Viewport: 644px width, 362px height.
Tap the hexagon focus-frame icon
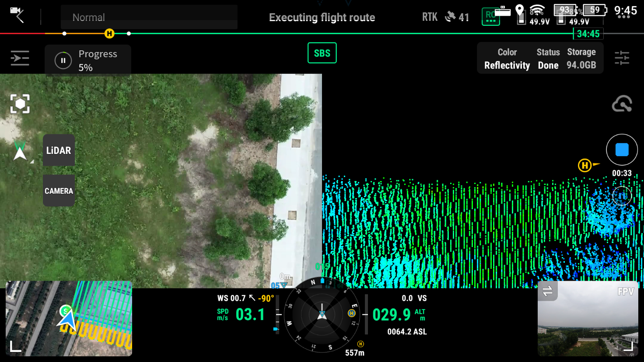(20, 104)
